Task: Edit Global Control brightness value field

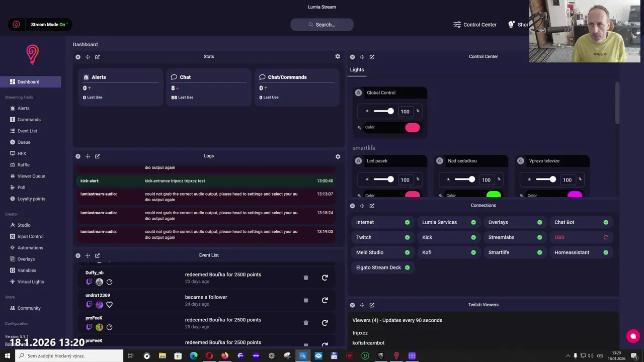Action: [x=405, y=112]
